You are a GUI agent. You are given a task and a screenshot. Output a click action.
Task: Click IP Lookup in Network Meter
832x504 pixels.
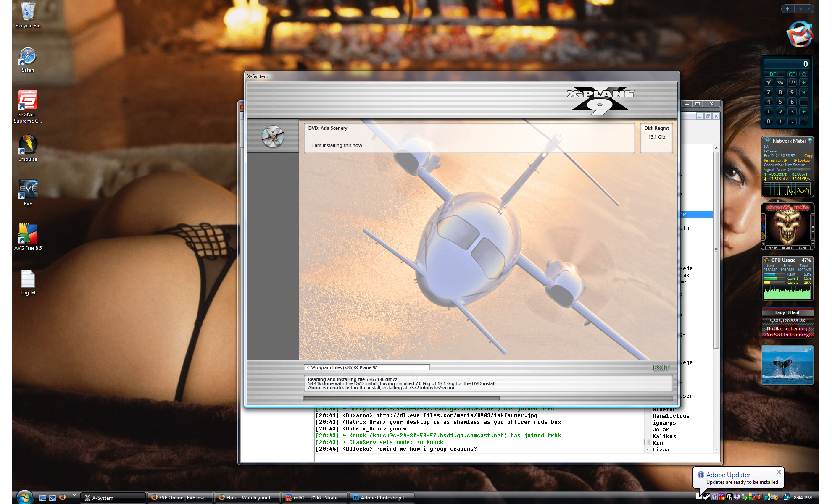802,160
